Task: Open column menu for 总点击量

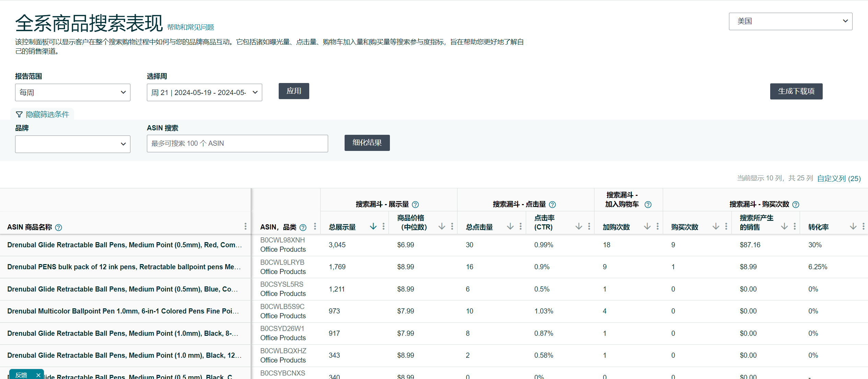Action: point(521,226)
